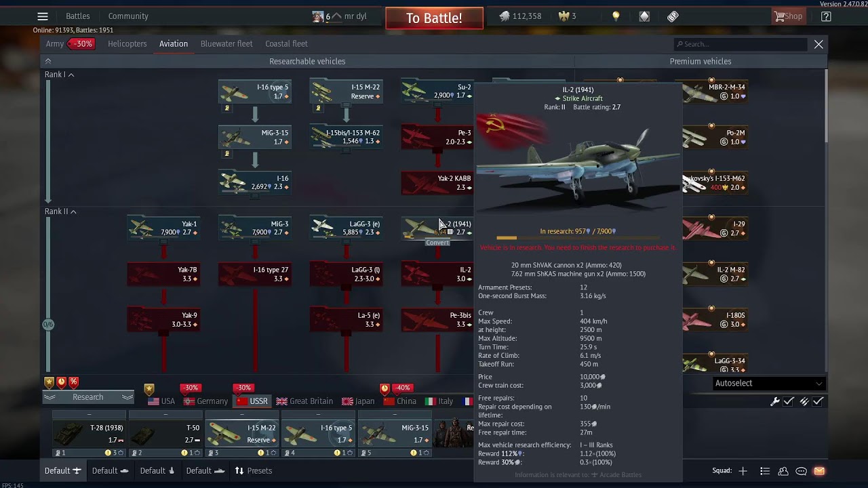The image size is (868, 488).
Task: Select the locked I-16 type 27 card
Action: tap(255, 274)
